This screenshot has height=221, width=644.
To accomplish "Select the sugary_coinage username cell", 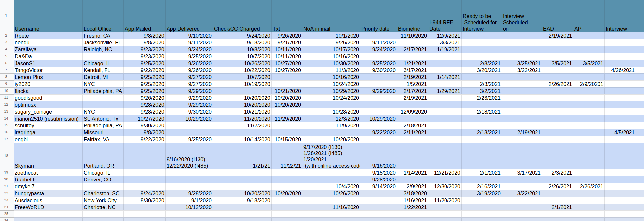I will click(x=48, y=112).
